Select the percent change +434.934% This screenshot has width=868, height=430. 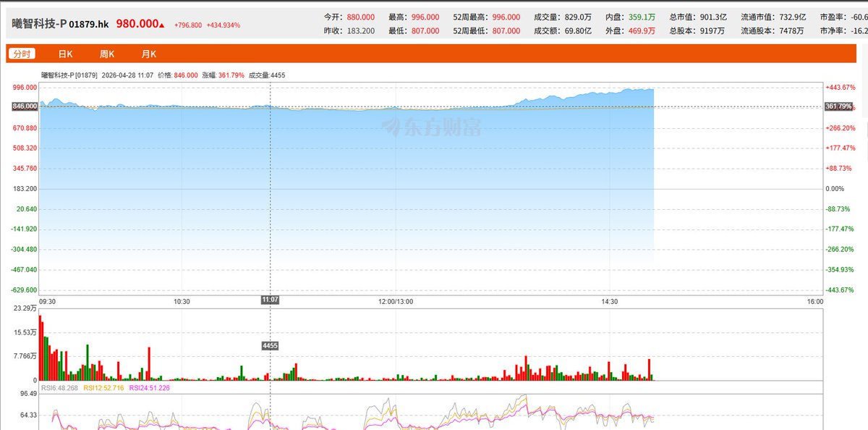coord(224,25)
